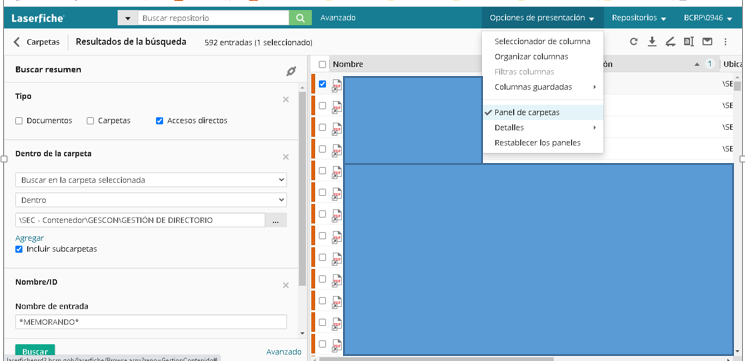Click the rename entry toolbar icon

[689, 42]
